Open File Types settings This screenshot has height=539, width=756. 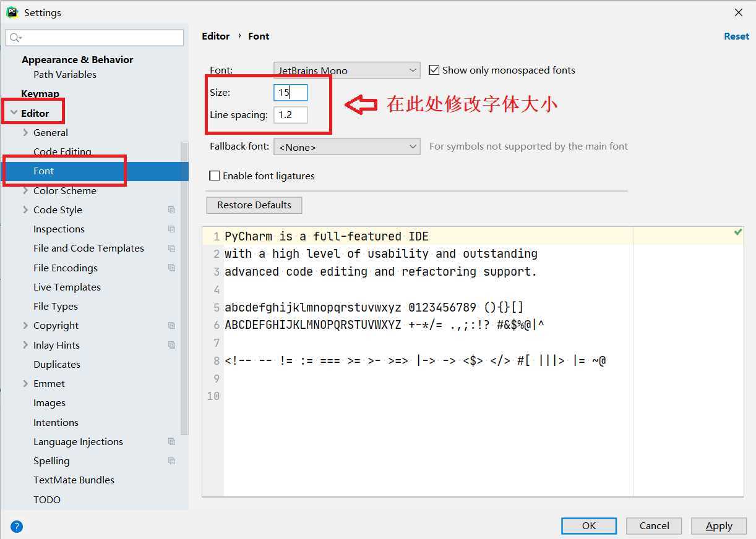[x=56, y=306]
